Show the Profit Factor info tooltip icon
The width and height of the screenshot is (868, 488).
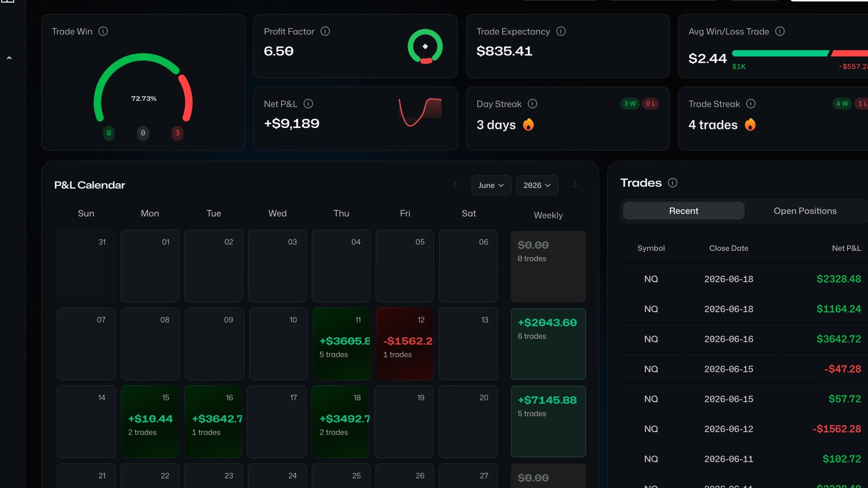point(325,31)
